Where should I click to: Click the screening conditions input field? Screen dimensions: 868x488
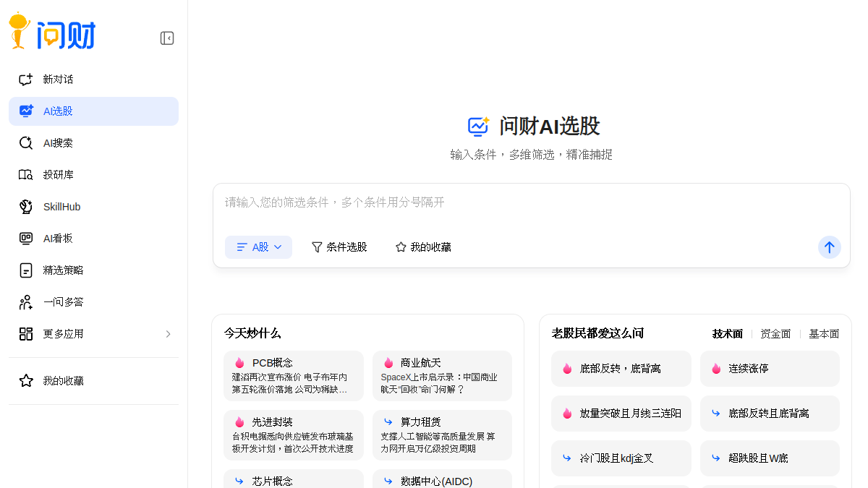[x=532, y=202]
